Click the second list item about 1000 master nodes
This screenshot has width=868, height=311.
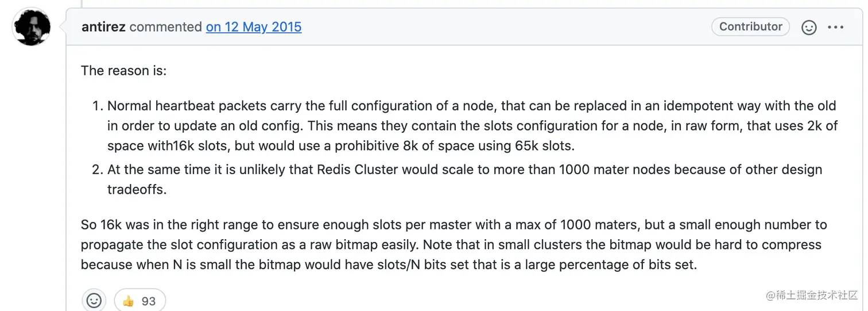coord(464,170)
